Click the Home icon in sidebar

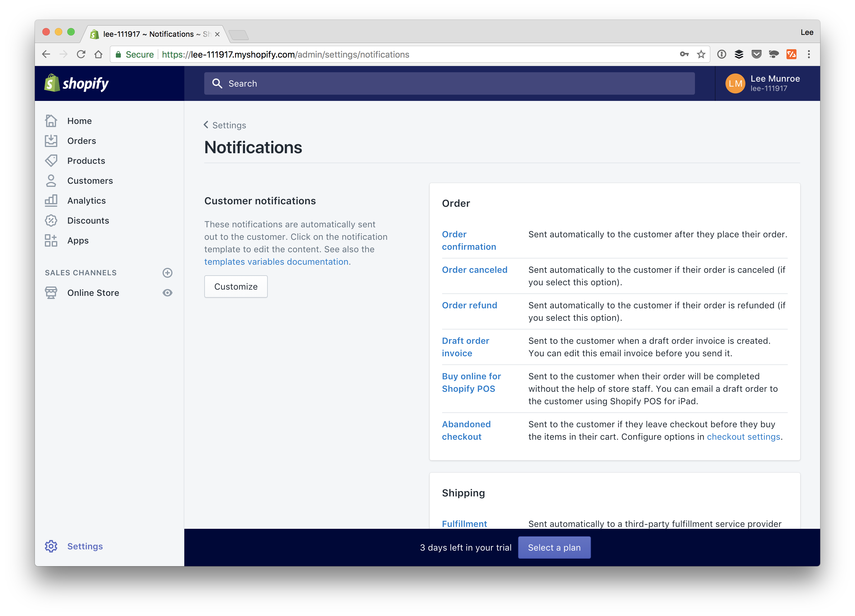click(x=51, y=120)
